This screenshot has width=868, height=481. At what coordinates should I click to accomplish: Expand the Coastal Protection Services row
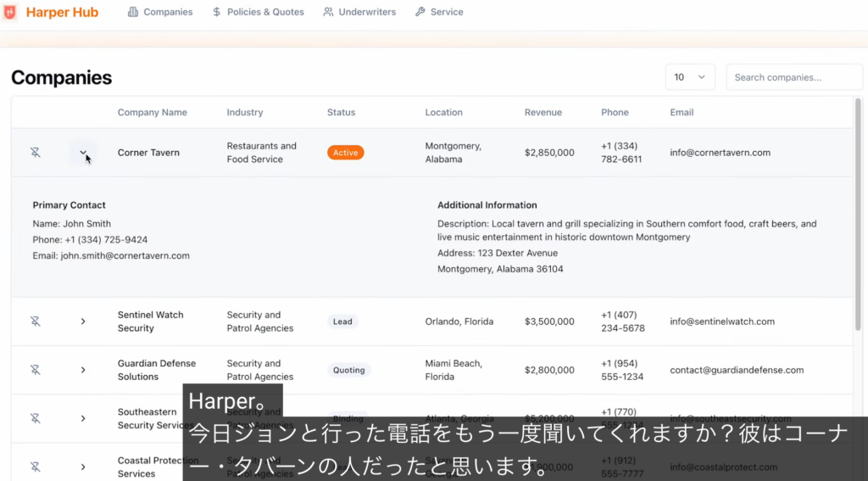[83, 467]
